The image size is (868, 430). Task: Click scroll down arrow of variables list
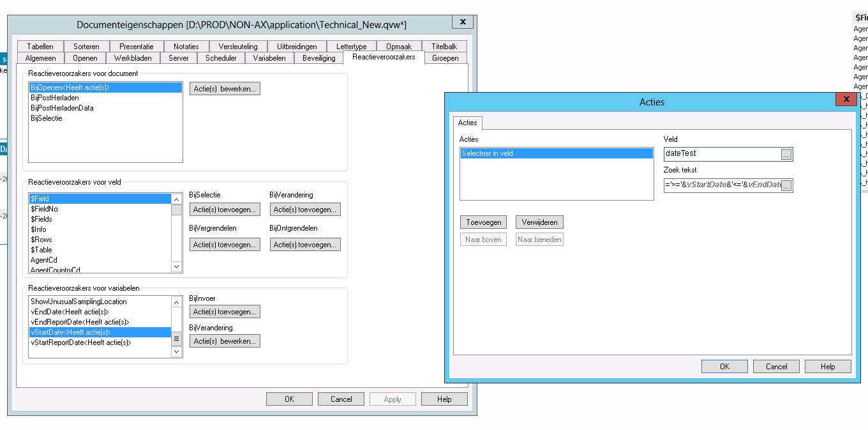177,352
